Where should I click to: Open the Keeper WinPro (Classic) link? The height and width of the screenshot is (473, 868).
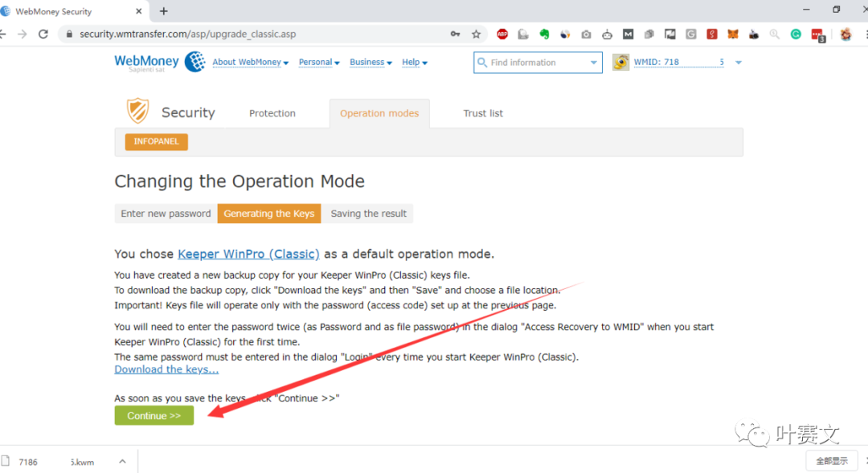[248, 254]
